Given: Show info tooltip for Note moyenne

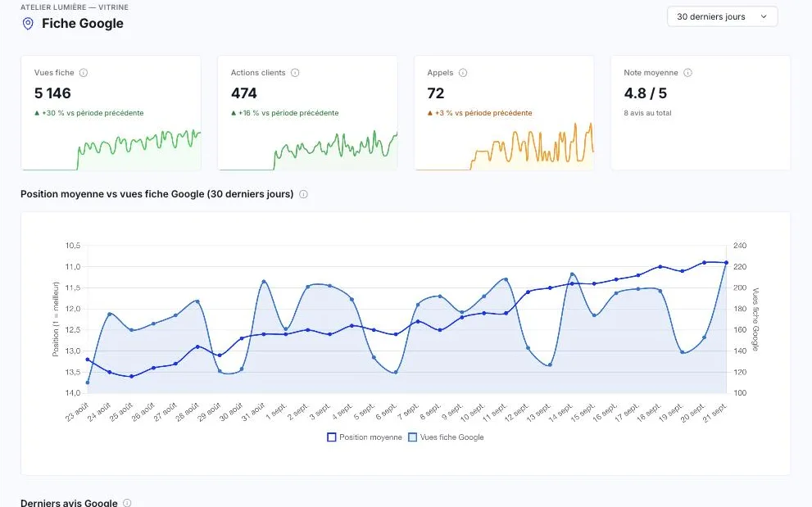Looking at the screenshot, I should click(x=687, y=73).
